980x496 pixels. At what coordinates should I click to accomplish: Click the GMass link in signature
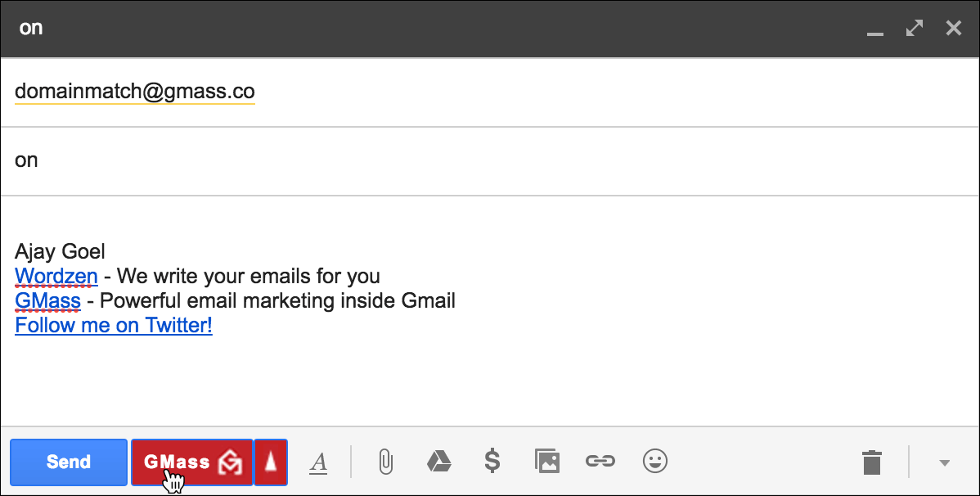click(x=47, y=301)
